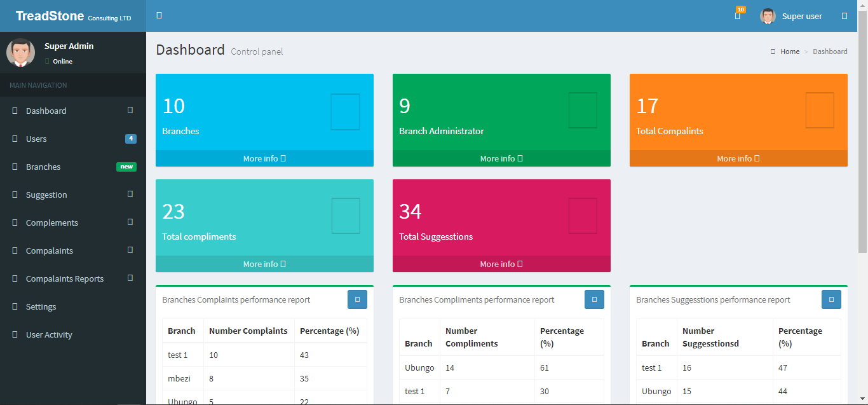The height and width of the screenshot is (405, 868).
Task: Click the Super user avatar in header
Action: pos(768,16)
